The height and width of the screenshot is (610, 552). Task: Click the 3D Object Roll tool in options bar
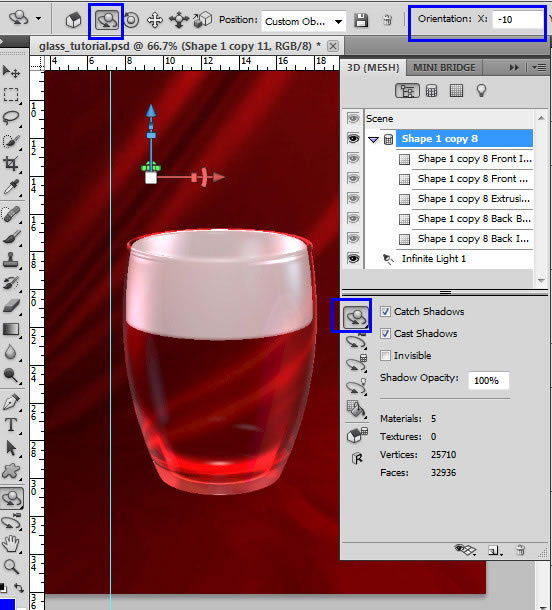click(x=131, y=20)
